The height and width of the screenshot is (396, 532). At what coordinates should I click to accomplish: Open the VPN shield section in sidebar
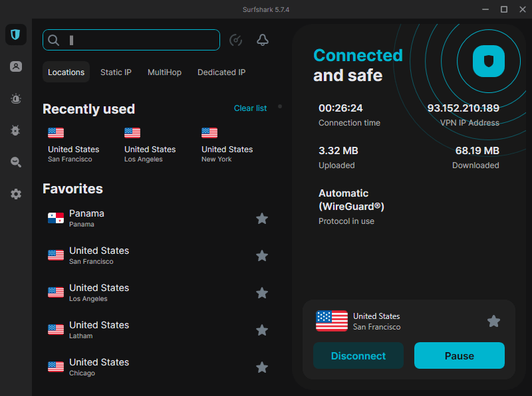pos(15,35)
